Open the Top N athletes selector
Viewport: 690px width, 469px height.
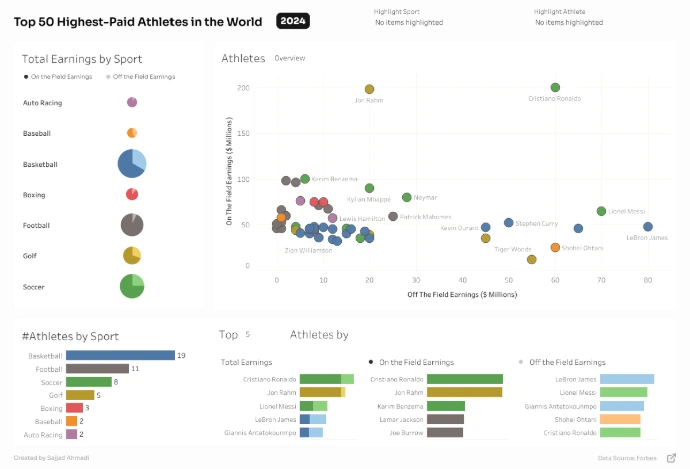click(247, 335)
